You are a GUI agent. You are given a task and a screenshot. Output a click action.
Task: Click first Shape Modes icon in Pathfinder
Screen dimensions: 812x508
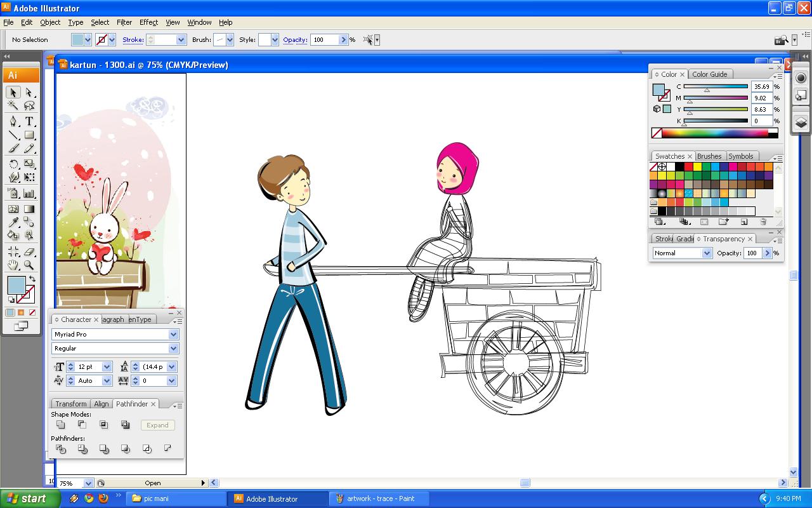[61, 425]
